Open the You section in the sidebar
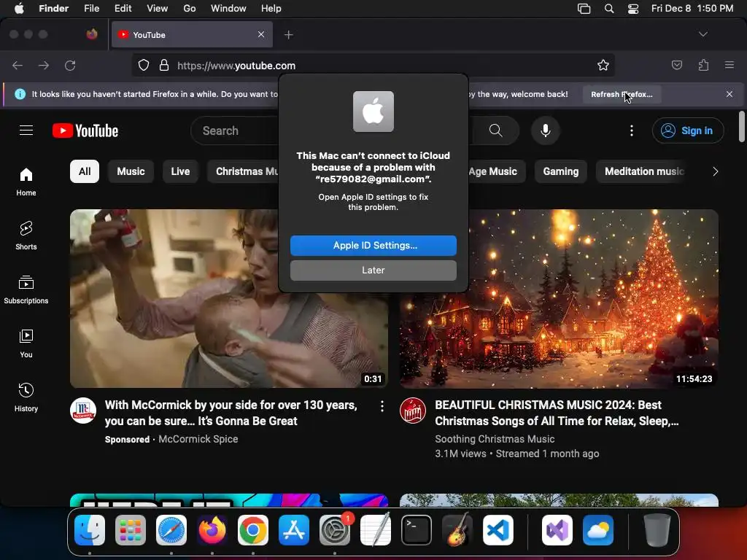The image size is (747, 560). click(x=26, y=343)
